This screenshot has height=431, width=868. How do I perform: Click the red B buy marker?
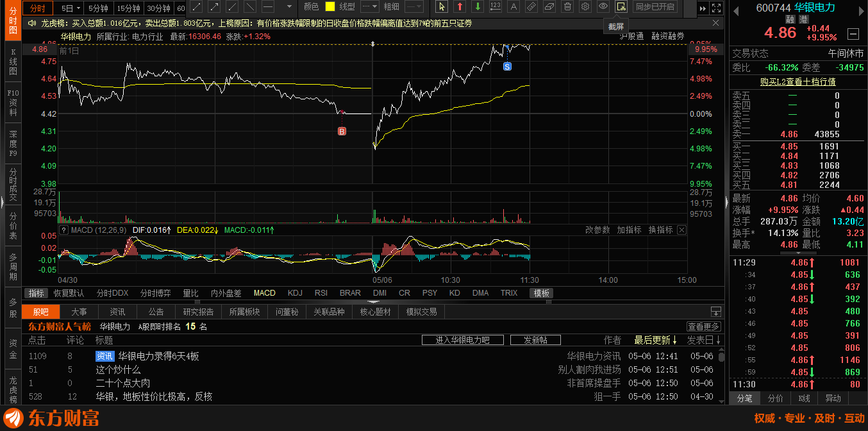(342, 131)
